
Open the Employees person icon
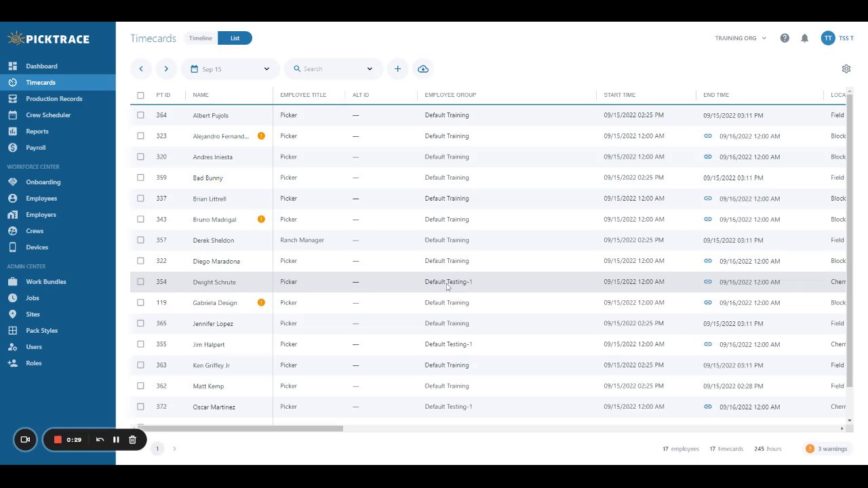tap(12, 198)
